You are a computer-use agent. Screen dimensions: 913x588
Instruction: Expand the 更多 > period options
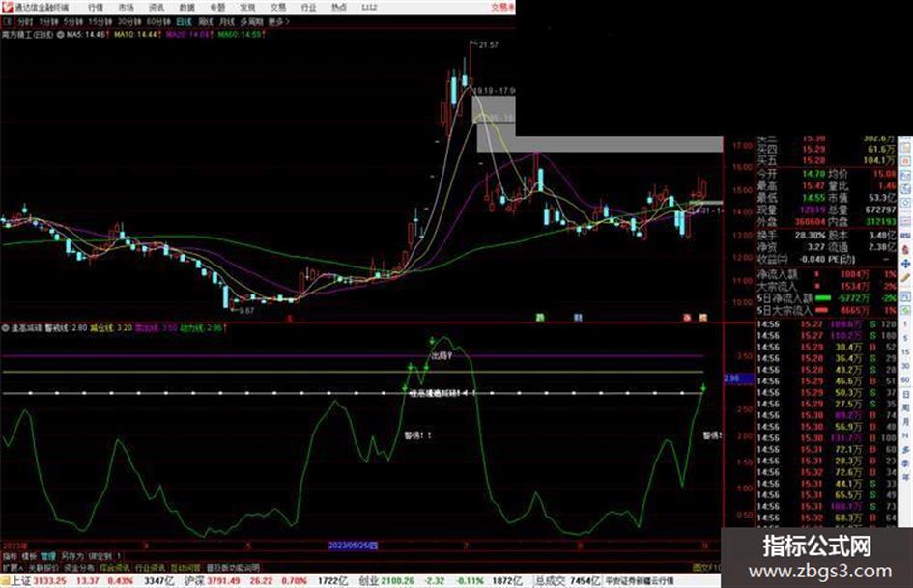coord(279,21)
